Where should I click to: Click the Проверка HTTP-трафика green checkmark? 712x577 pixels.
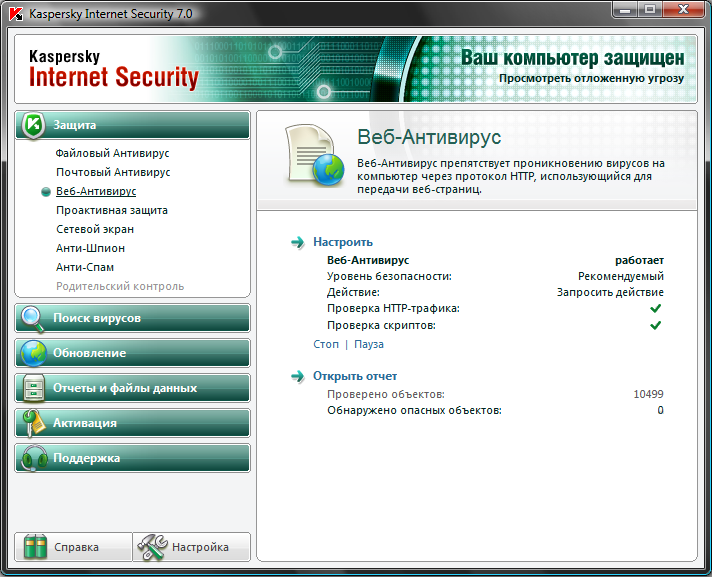point(656,309)
